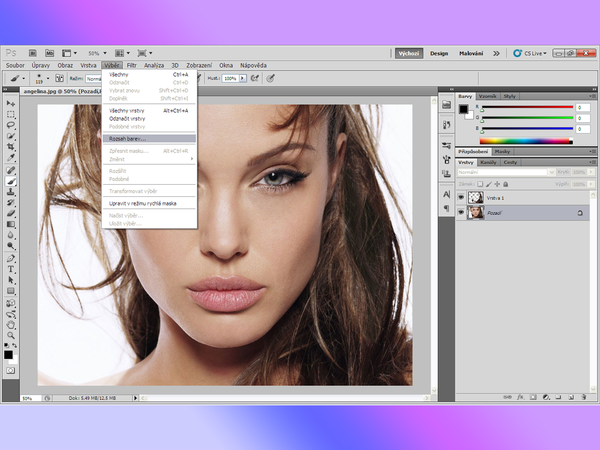This screenshot has height=450, width=600.
Task: Click the Malování workspace button
Action: pos(471,53)
